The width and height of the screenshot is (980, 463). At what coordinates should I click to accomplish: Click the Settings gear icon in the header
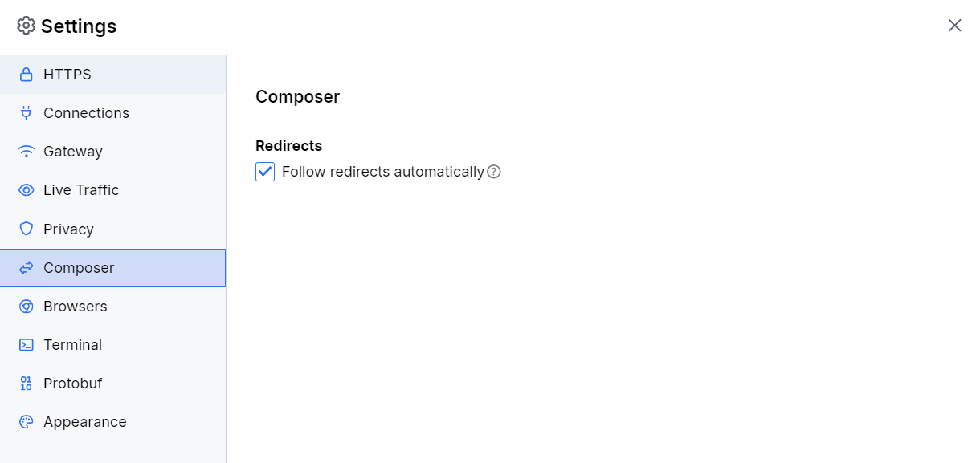coord(27,26)
